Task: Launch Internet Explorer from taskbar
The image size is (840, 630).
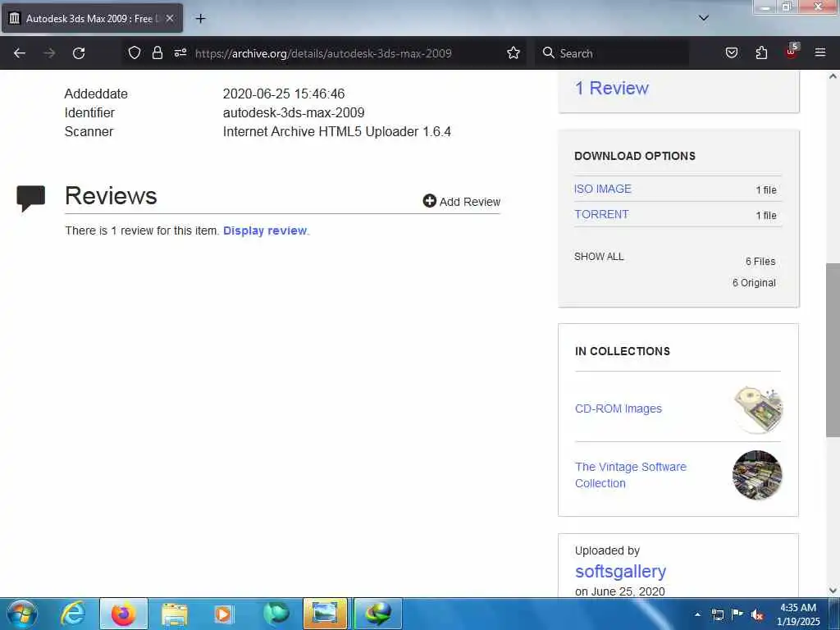Action: [73, 614]
